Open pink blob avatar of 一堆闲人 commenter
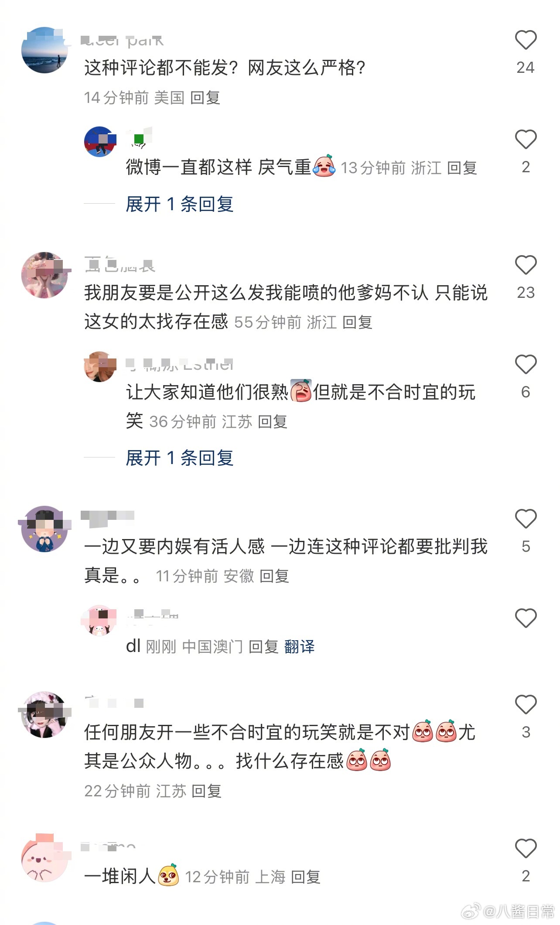The height and width of the screenshot is (925, 560). pyautogui.click(x=44, y=859)
